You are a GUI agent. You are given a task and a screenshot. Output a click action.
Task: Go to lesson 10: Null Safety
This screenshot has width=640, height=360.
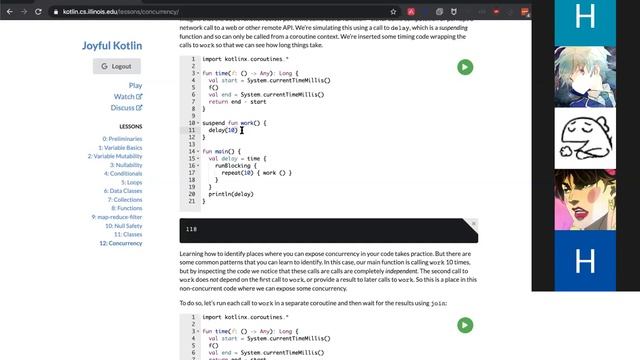[x=124, y=226]
